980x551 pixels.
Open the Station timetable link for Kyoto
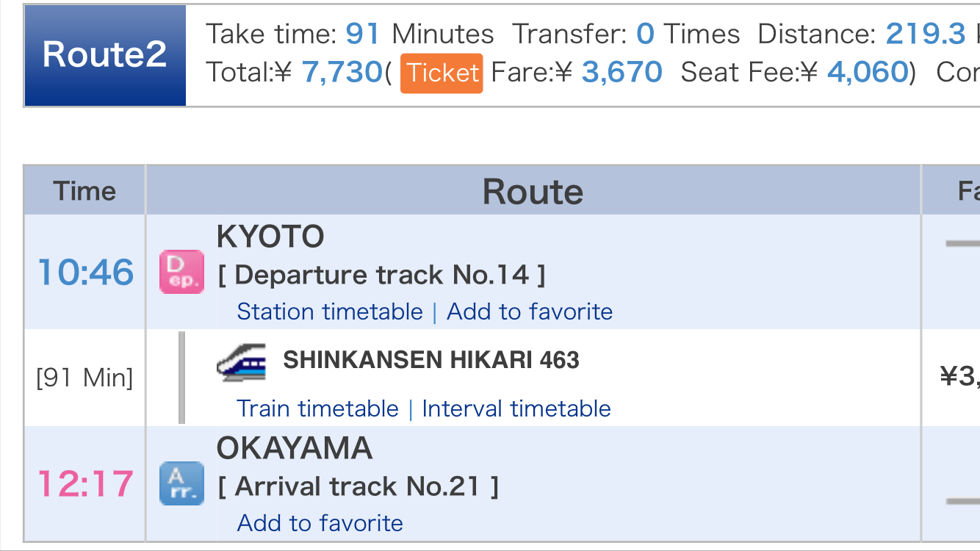coord(330,311)
